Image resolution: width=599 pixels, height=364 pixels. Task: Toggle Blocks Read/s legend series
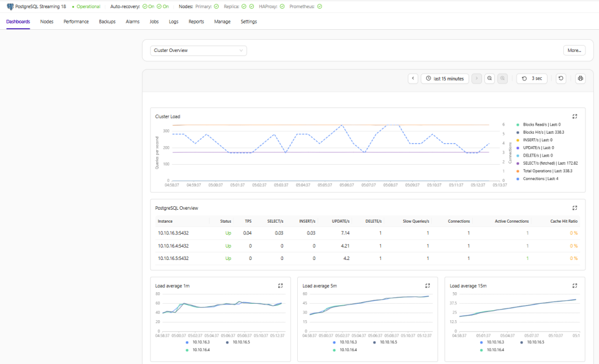pyautogui.click(x=538, y=124)
